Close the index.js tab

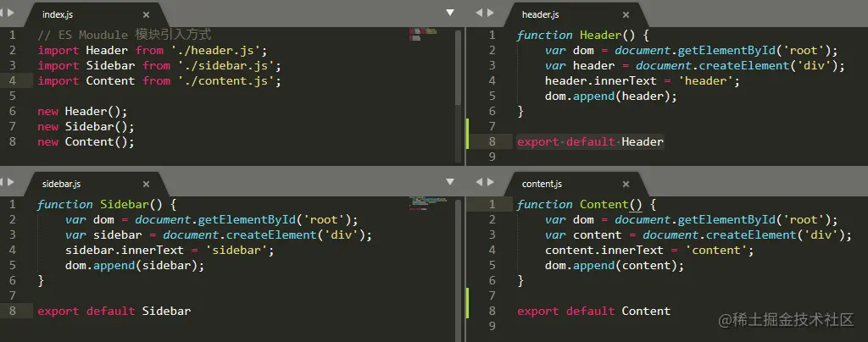pyautogui.click(x=146, y=15)
